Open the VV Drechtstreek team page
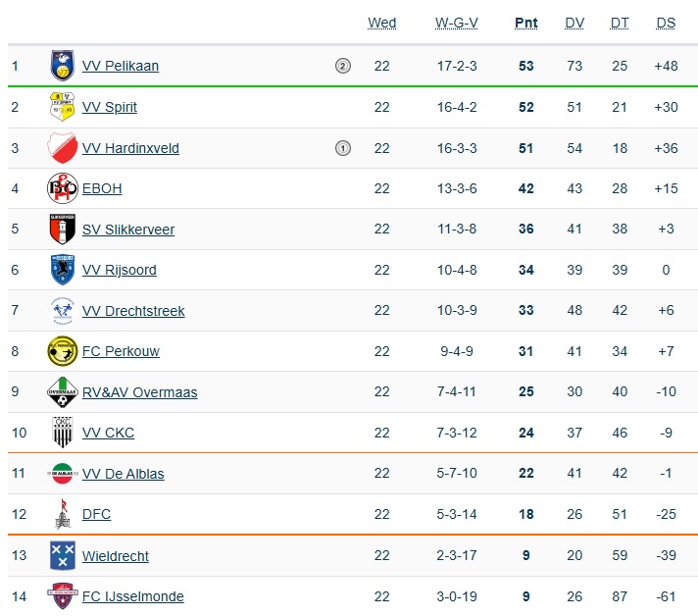The width and height of the screenshot is (698, 616). [133, 311]
